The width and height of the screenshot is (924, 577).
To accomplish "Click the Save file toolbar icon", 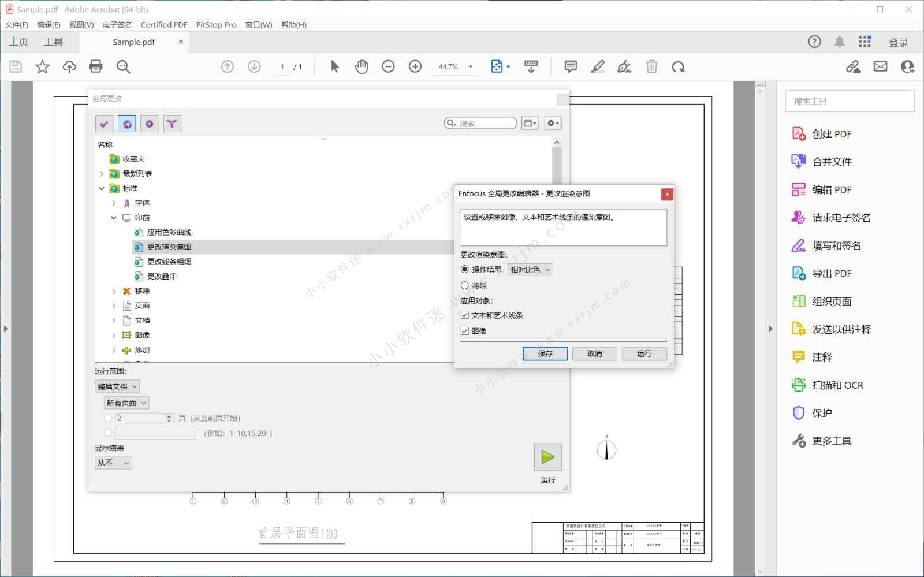I will point(16,67).
